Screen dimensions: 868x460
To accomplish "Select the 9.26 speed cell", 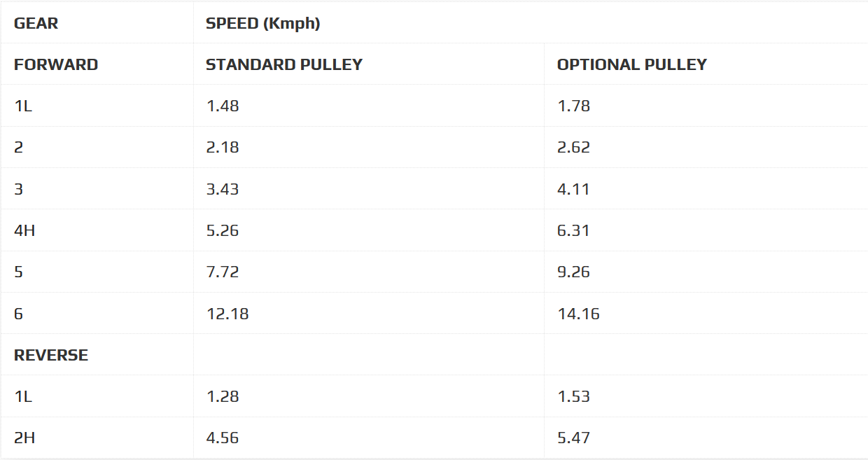I will tap(573, 272).
